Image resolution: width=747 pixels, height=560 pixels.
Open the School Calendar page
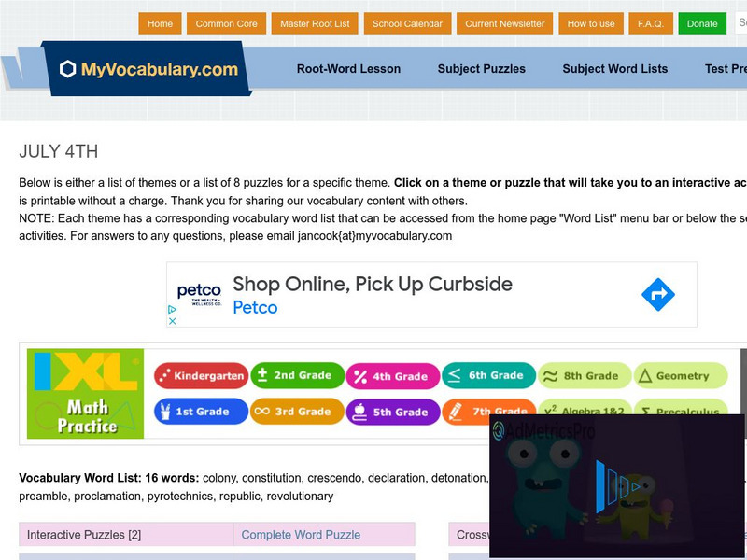coord(407,23)
